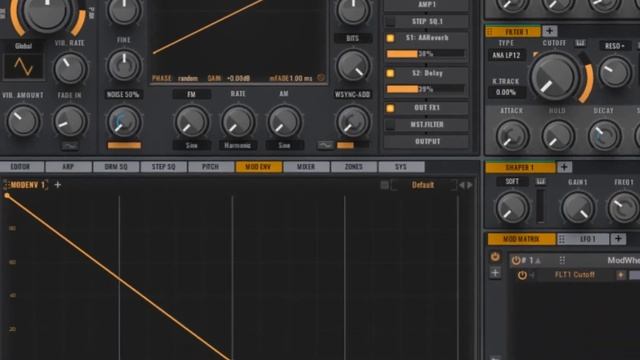Image resolution: width=640 pixels, height=360 pixels.
Task: Open the WSYNC-ADD mode dropdown
Action: point(353,94)
